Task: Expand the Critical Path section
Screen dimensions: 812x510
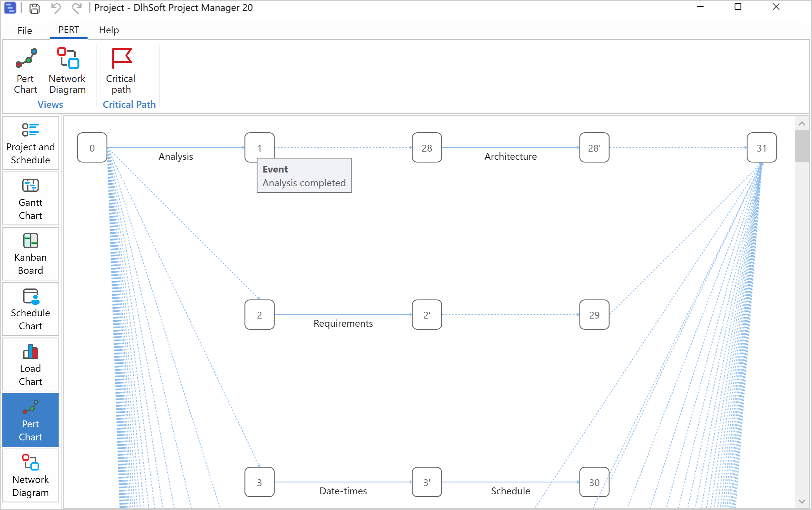Action: click(129, 104)
